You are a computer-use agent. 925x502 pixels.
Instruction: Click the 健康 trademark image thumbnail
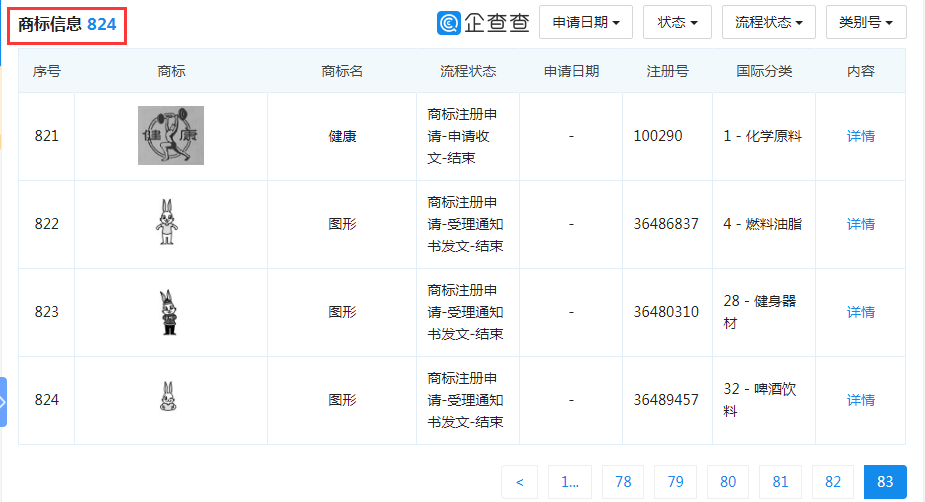click(x=171, y=136)
